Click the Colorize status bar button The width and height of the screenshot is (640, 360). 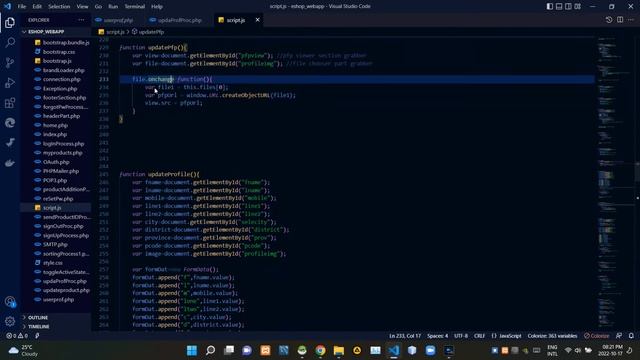pyautogui.click(x=596, y=336)
